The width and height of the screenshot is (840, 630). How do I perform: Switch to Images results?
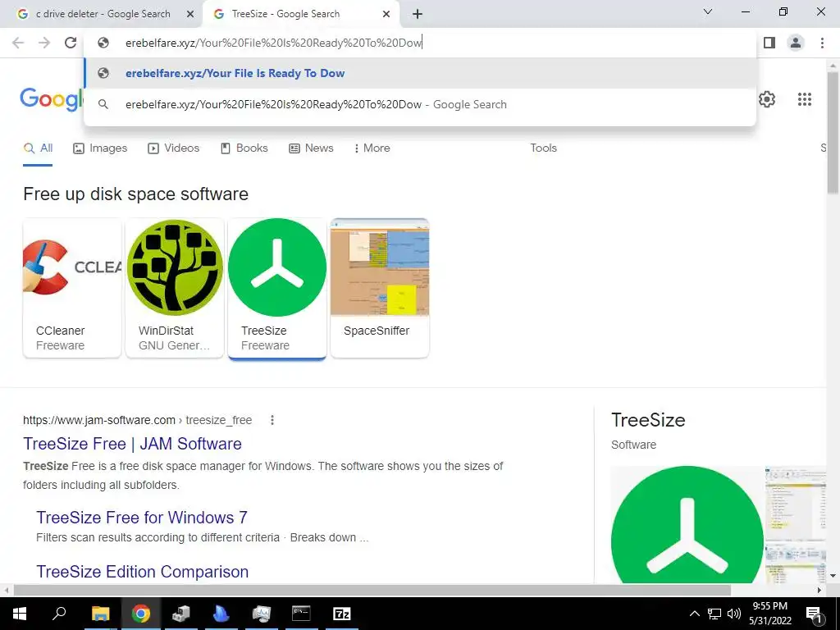(100, 148)
